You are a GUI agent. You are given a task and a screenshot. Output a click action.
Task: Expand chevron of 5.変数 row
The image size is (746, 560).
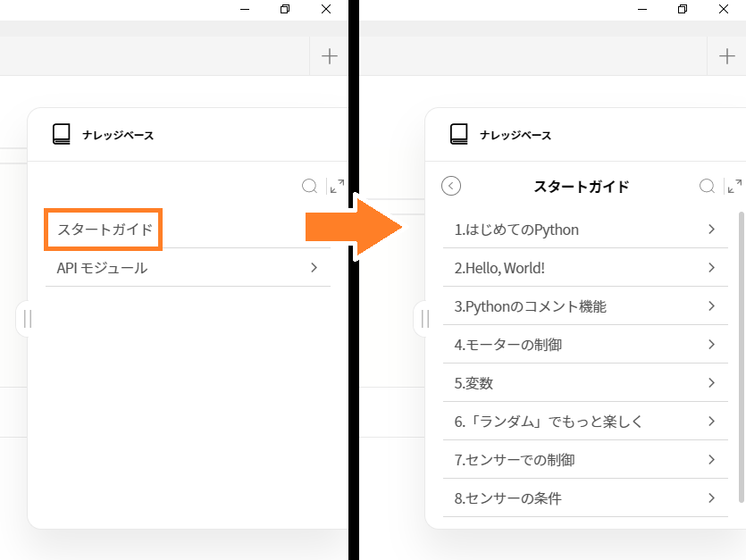coord(712,382)
